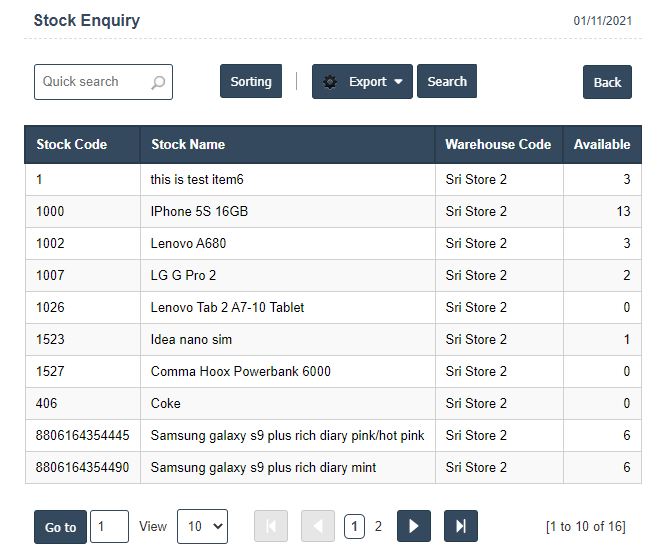Click the first page navigation icon
This screenshot has height=548, width=668.
pos(271,526)
